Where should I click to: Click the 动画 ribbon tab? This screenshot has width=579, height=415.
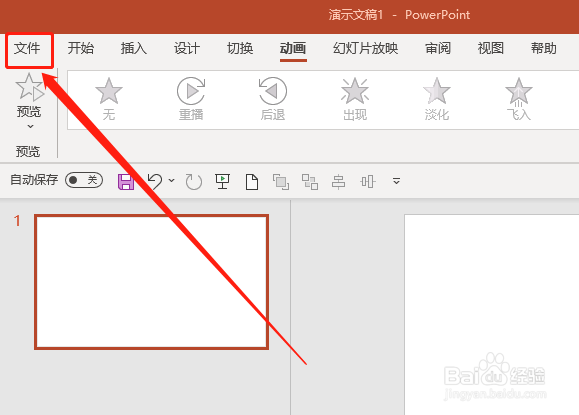[x=293, y=49]
